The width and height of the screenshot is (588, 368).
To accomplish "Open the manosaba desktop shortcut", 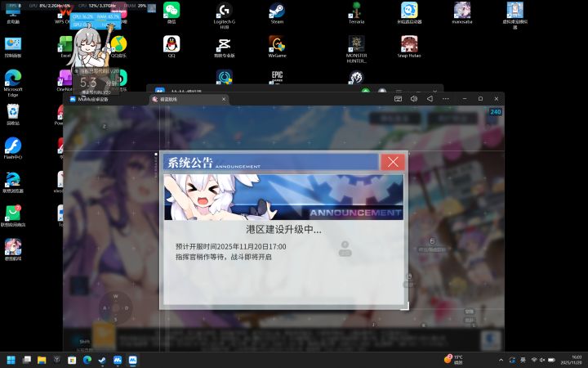I will pos(462,13).
